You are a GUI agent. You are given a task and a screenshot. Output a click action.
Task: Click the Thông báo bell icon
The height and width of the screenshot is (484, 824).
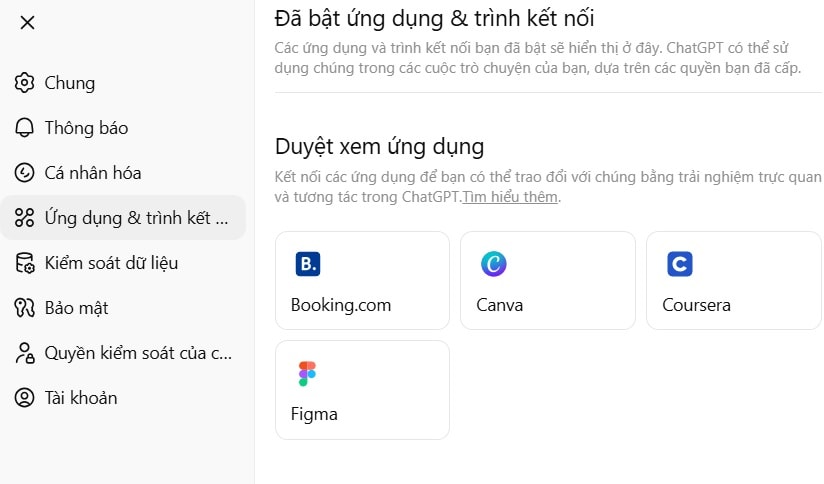point(25,128)
